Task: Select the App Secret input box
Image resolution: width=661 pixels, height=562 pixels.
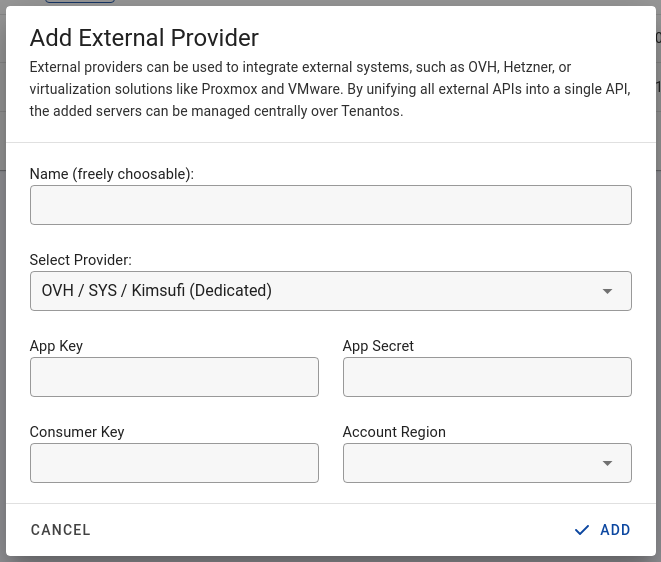Action: tap(487, 377)
